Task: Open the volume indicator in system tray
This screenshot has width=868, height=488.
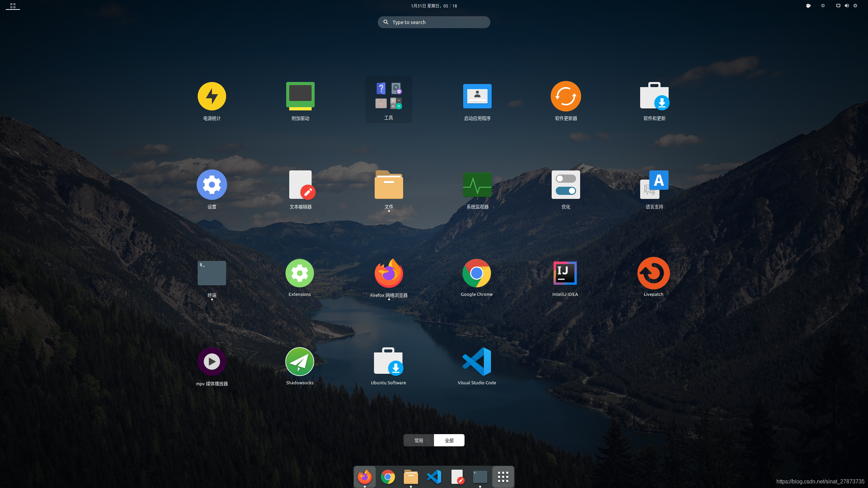Action: 847,6
